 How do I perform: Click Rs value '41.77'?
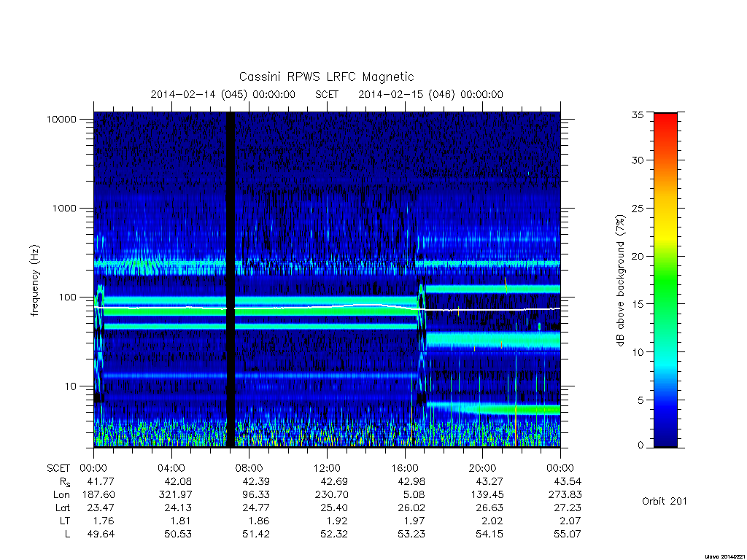pos(101,481)
